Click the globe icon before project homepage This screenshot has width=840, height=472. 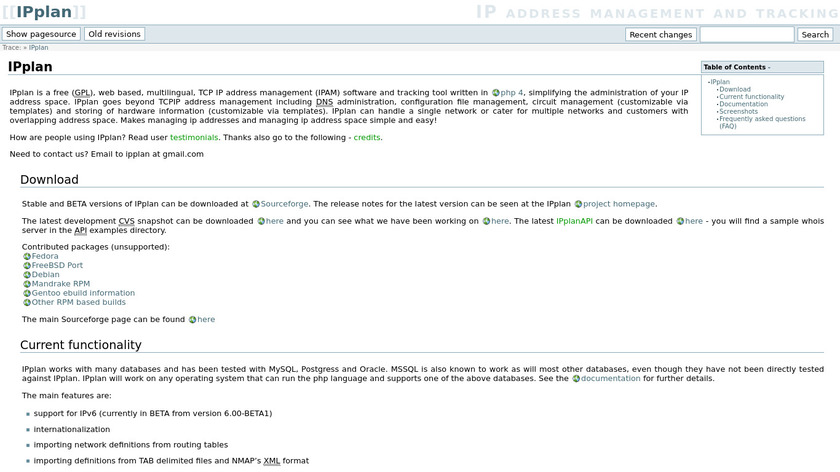578,204
